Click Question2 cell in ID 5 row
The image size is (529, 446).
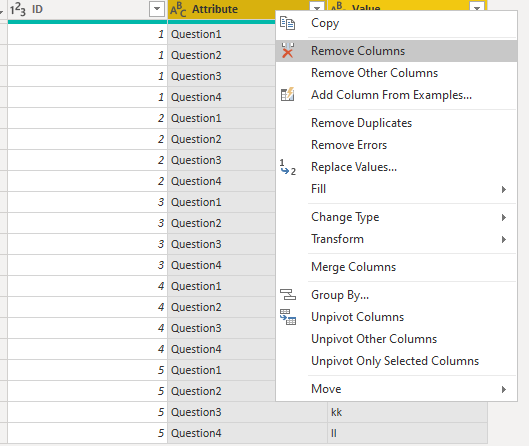click(x=222, y=391)
